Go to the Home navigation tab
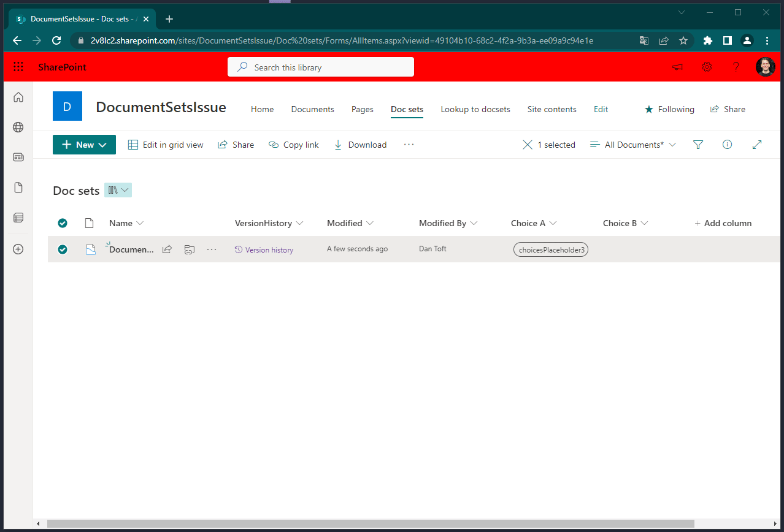The width and height of the screenshot is (784, 532). [x=262, y=109]
